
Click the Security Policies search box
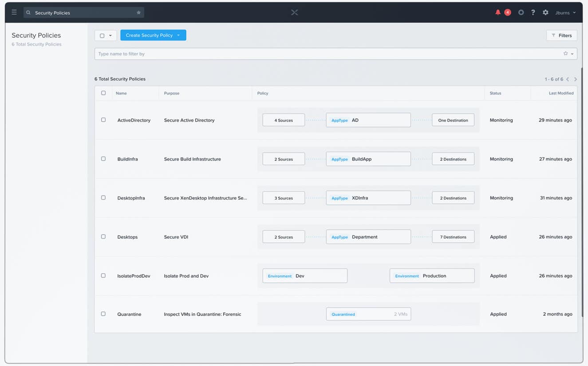click(x=83, y=13)
